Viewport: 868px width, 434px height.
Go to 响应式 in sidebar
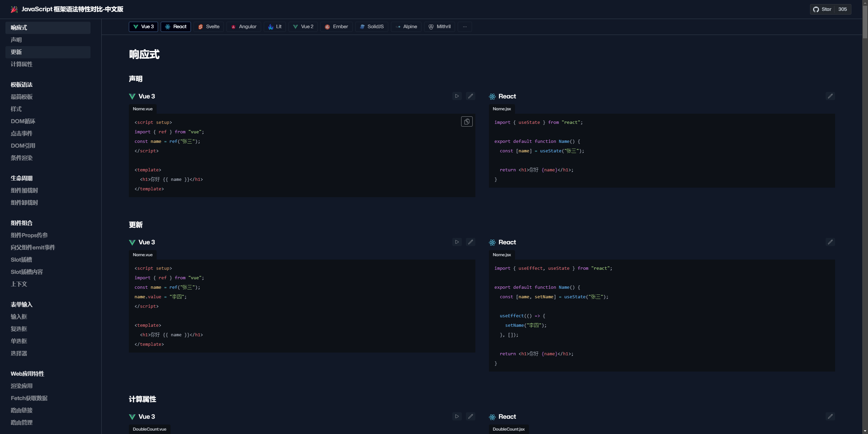48,27
